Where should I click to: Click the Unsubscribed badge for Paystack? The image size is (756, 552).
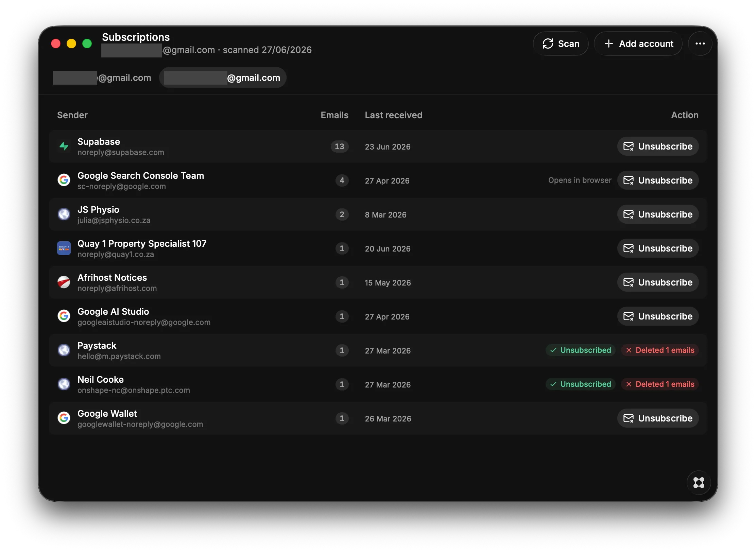click(580, 350)
